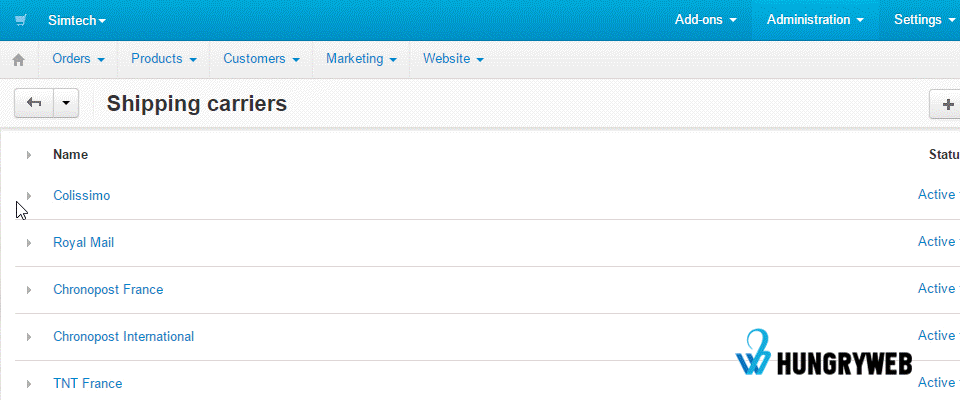Open the Chronopost France carrier link

pyautogui.click(x=108, y=289)
